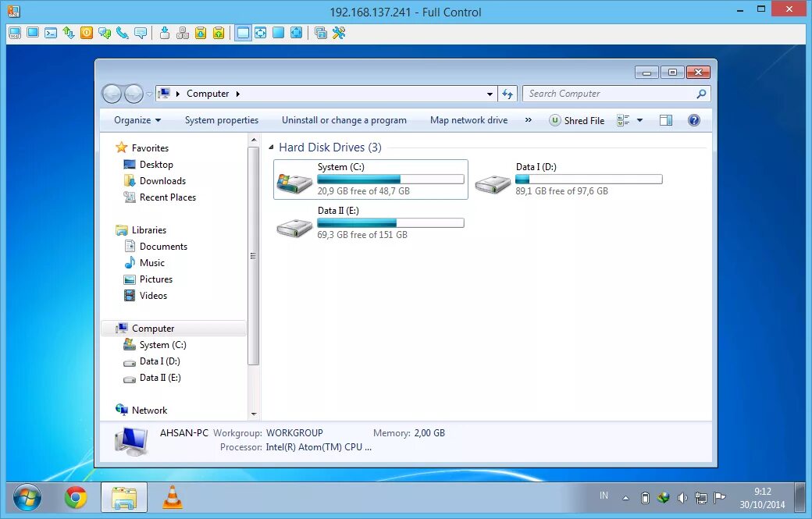Select stretched window view mode icon

click(261, 33)
